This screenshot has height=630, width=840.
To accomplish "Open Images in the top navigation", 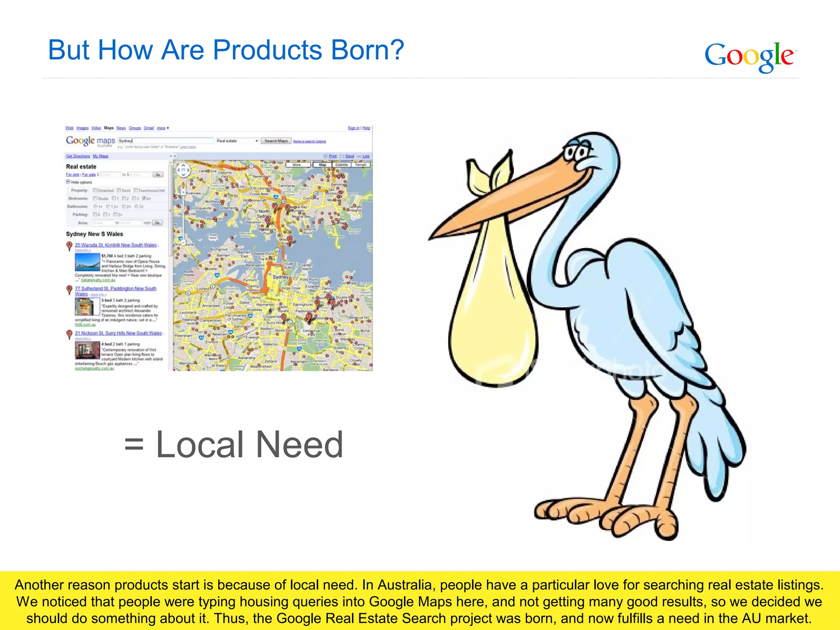I will pos(82,128).
